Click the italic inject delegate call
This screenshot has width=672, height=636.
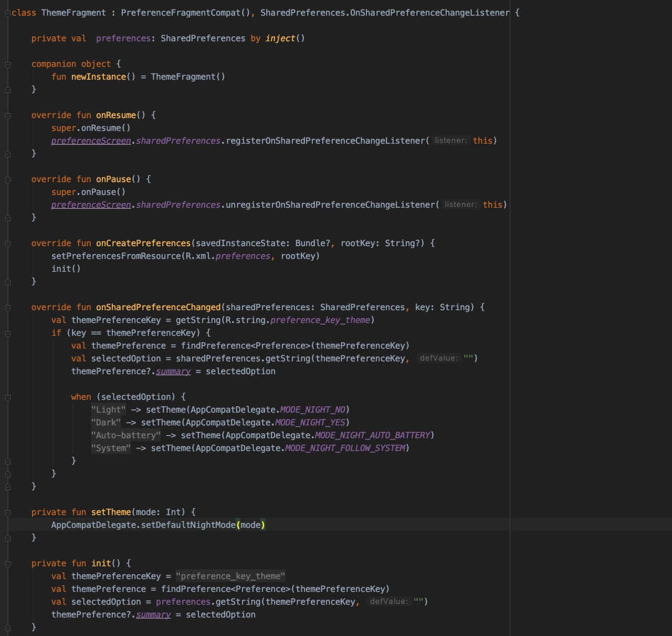click(280, 38)
